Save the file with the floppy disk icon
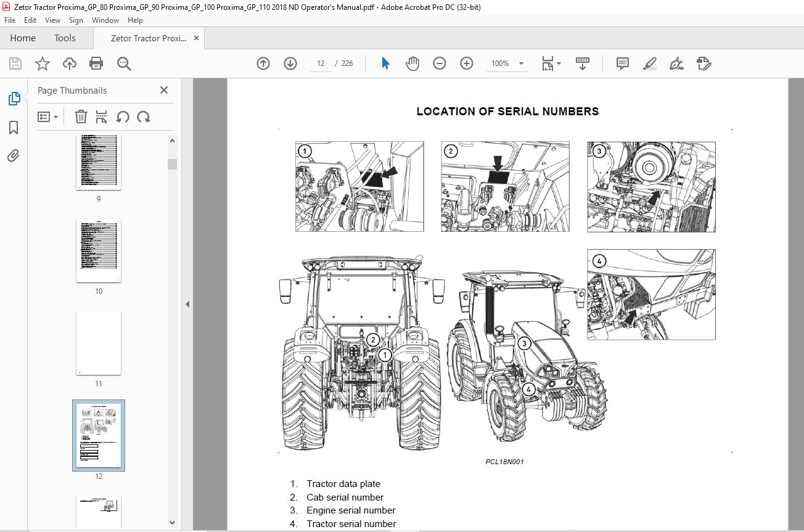This screenshot has width=804, height=532. 15,63
